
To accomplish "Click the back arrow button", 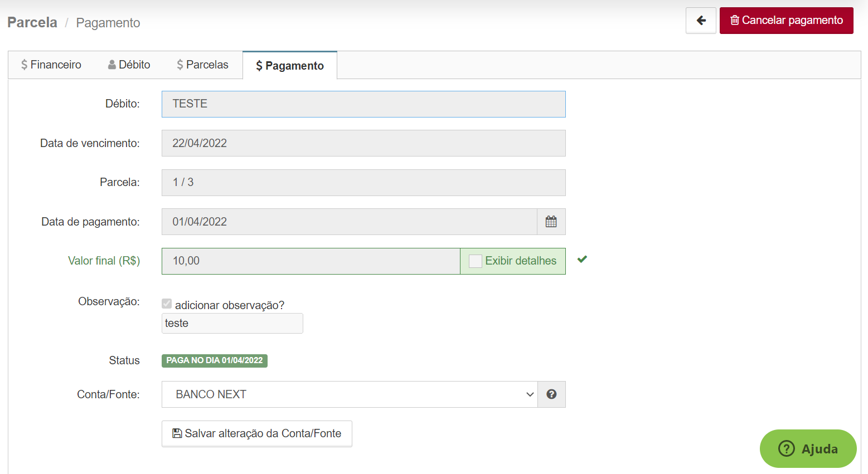I will click(701, 21).
